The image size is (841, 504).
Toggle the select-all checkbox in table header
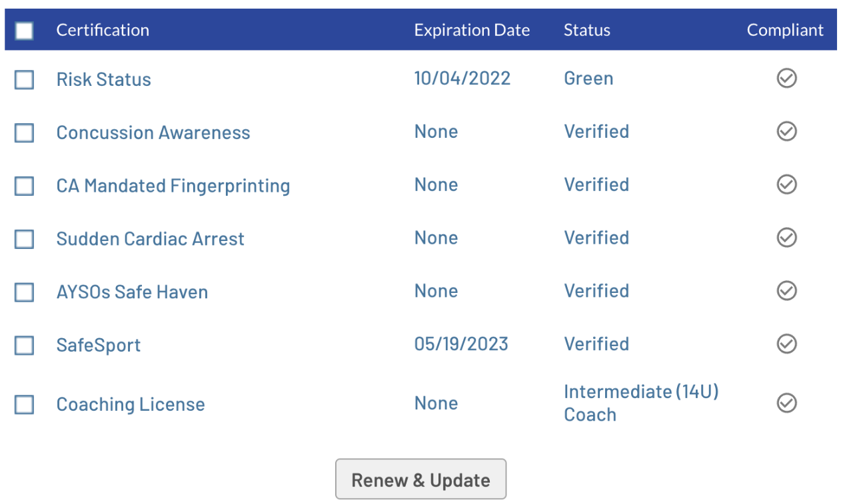pos(25,31)
